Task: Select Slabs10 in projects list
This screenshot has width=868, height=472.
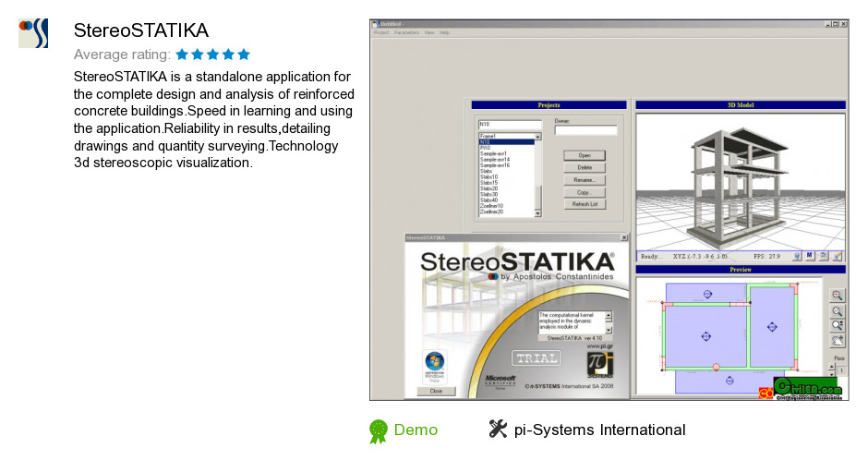Action: click(x=506, y=177)
